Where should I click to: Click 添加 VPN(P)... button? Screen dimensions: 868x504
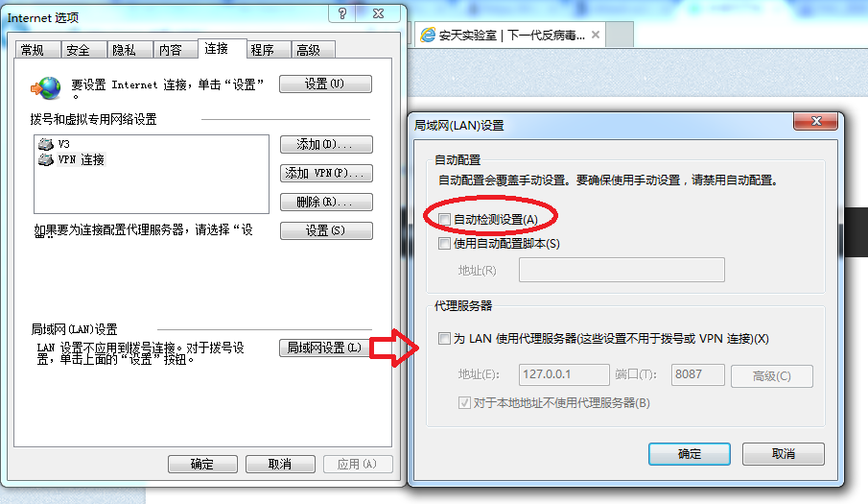point(326,174)
